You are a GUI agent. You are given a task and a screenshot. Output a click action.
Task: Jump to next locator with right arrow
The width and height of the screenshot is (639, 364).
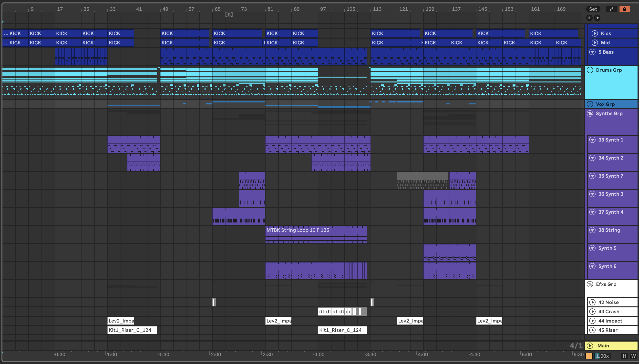click(597, 18)
